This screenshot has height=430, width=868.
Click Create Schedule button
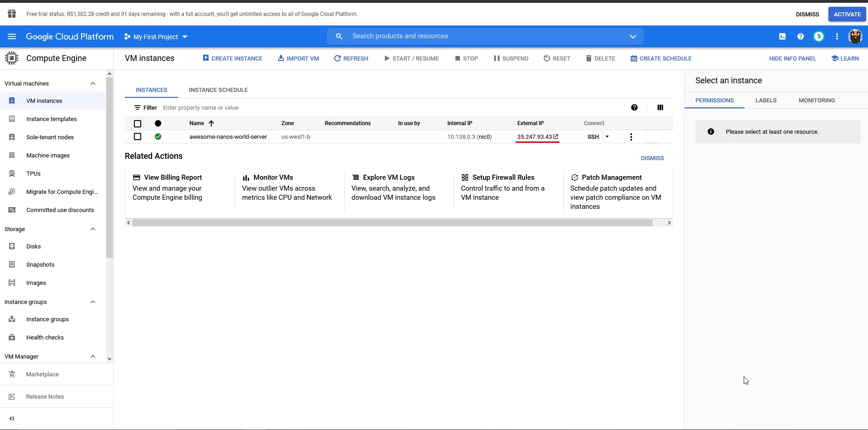[661, 58]
